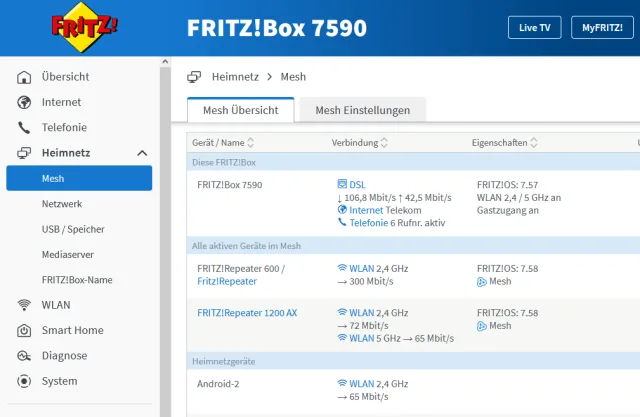The image size is (640, 417).
Task: Sort by Gerät / Name column arrows
Action: 251,142
